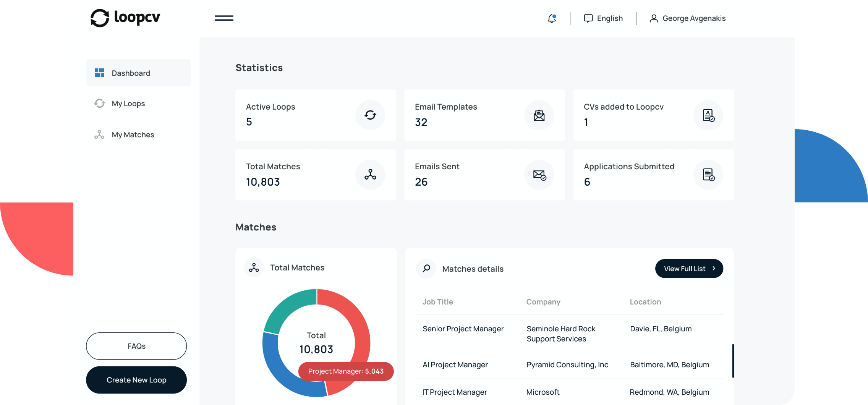
Task: Open the English language selector
Action: 603,18
